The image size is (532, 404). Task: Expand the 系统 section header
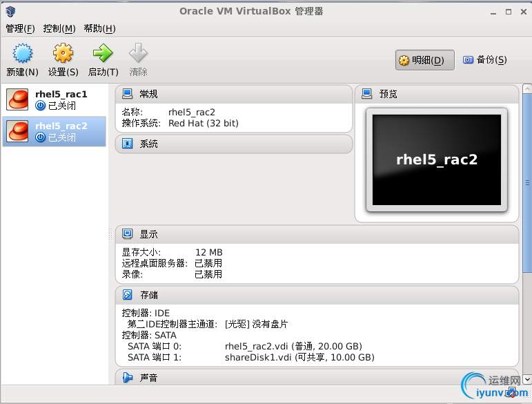(234, 144)
